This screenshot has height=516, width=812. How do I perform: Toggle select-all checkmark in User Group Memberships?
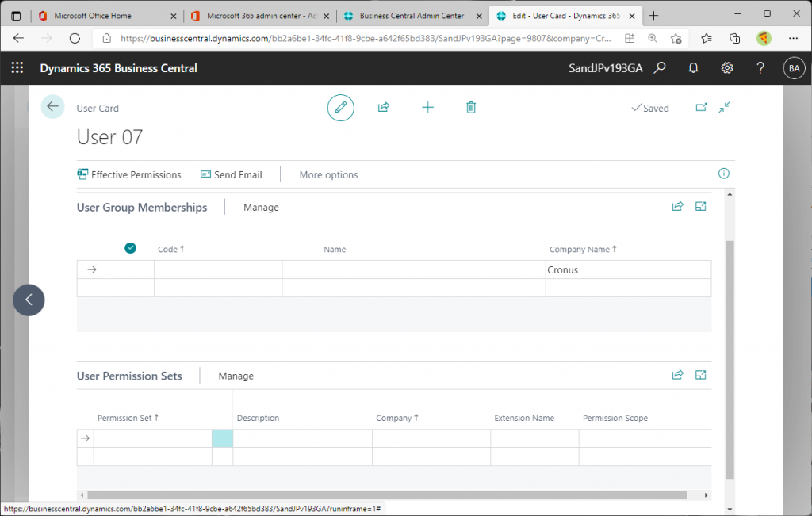point(131,248)
